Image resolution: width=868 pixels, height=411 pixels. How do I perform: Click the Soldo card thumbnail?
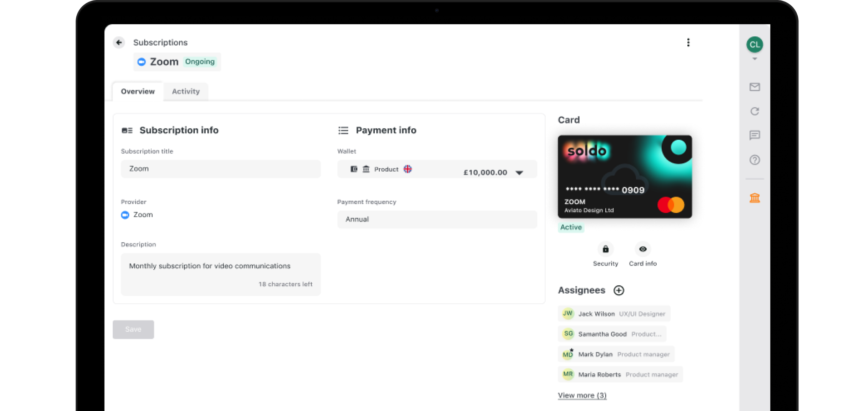point(625,177)
